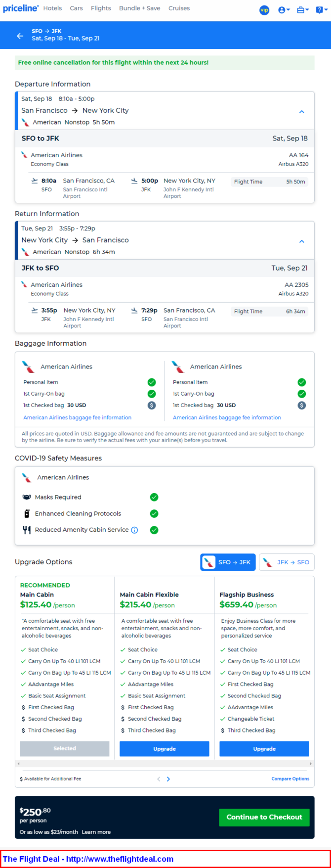Click the back arrow in blue header
The width and height of the screenshot is (331, 868).
(20, 36)
